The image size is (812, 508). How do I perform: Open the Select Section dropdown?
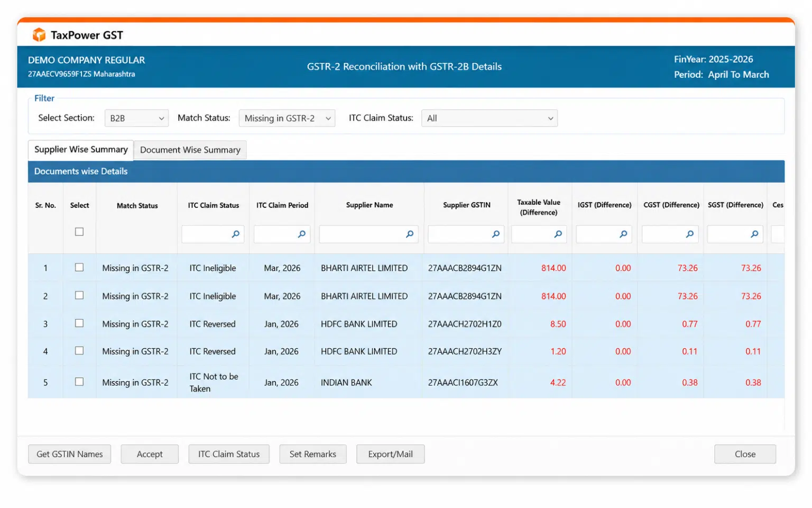pos(136,118)
